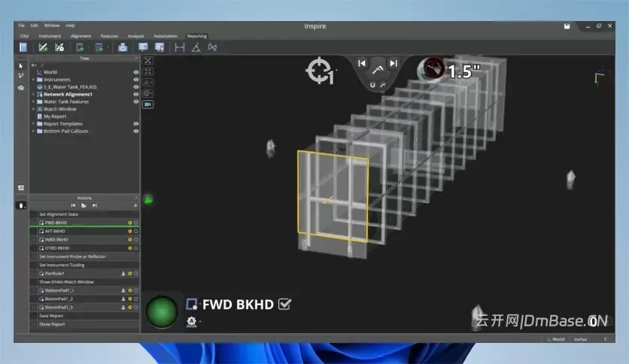This screenshot has width=629, height=364.
Task: Click the crossed arrows zoom extents viewport icon
Action: 147,60
